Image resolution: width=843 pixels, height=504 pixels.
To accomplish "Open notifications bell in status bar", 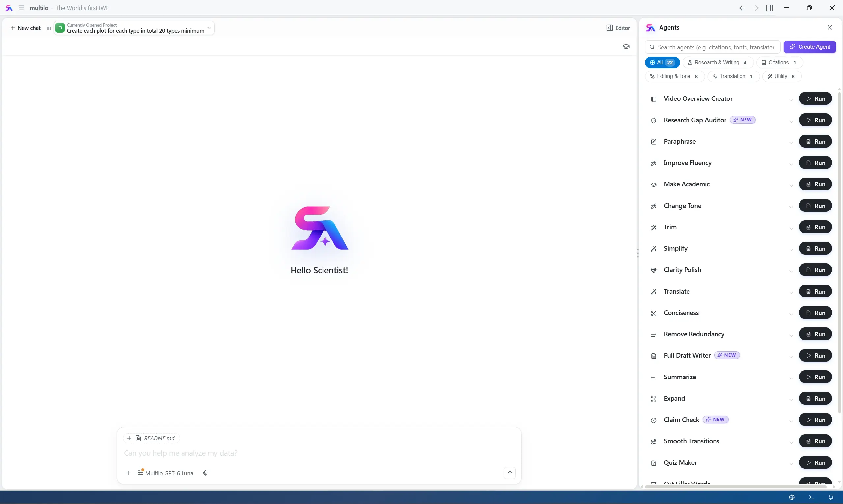I will [x=831, y=497].
